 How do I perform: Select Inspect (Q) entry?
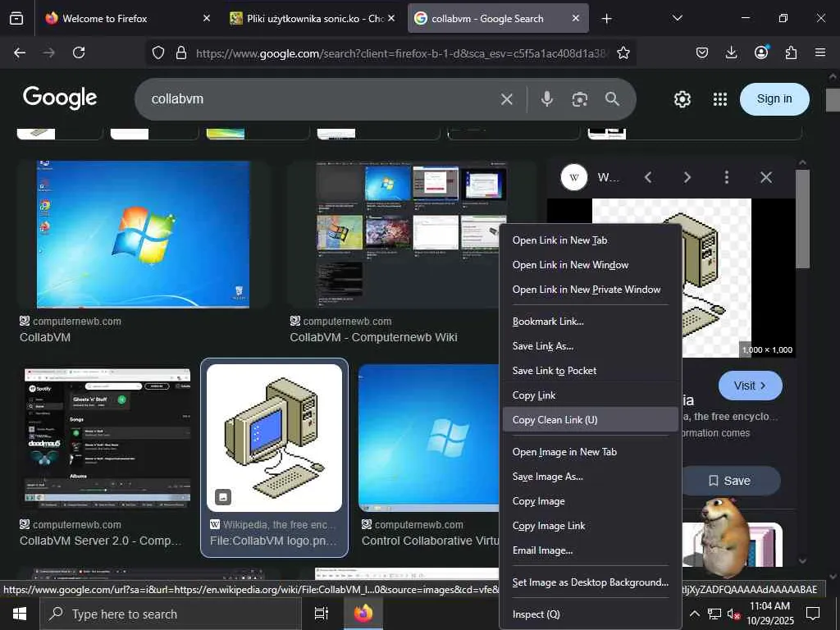591,614
